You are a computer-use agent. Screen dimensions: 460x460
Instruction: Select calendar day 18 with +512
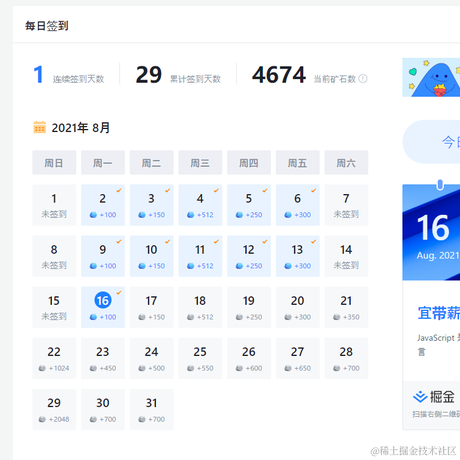click(x=200, y=307)
